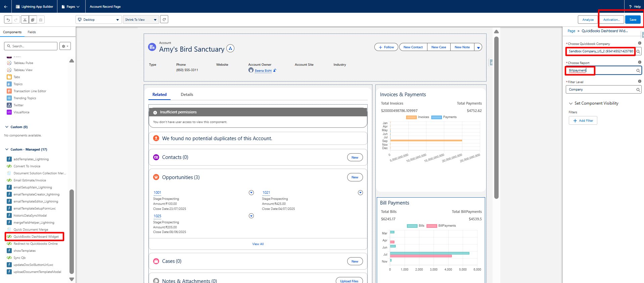The height and width of the screenshot is (283, 644).
Task: Click the Tableau Pulse component icon
Action: pos(9,63)
